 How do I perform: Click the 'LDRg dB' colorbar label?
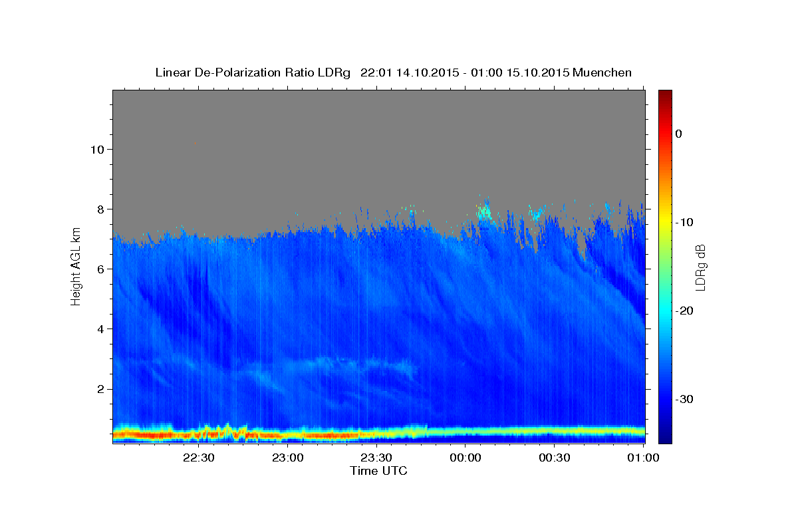click(x=700, y=267)
